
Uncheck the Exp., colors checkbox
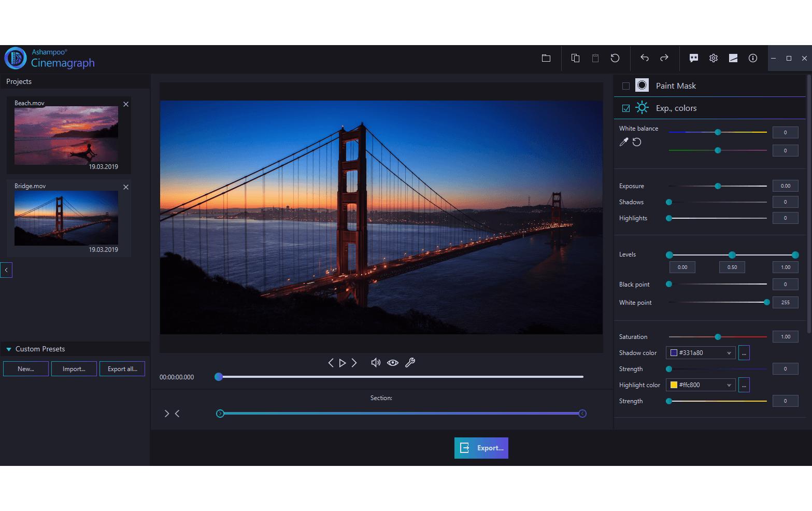pos(625,108)
